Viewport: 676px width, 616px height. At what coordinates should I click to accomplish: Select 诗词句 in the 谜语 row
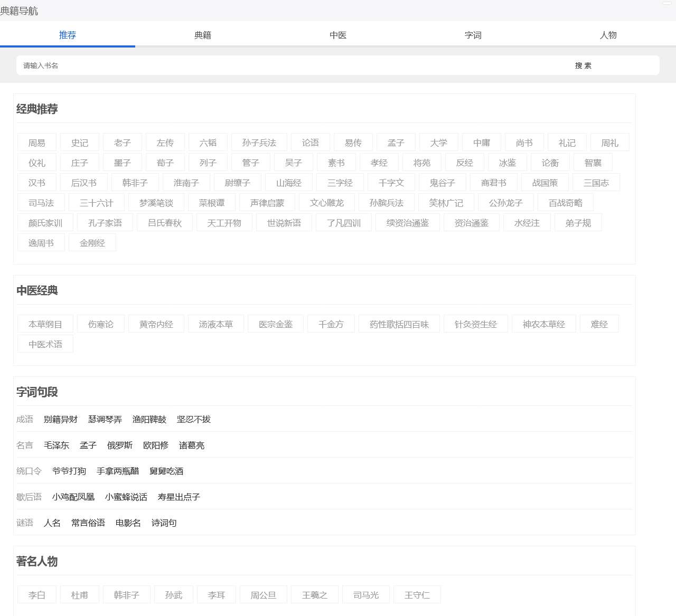click(164, 523)
